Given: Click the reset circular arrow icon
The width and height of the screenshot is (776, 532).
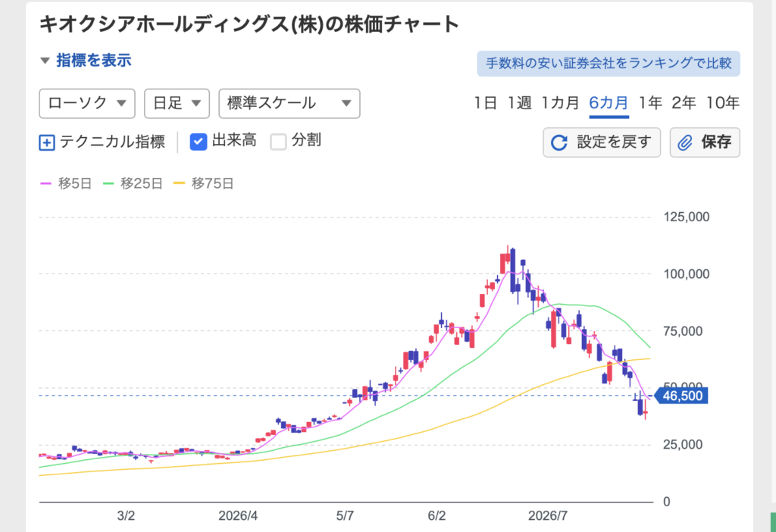Looking at the screenshot, I should click(559, 142).
